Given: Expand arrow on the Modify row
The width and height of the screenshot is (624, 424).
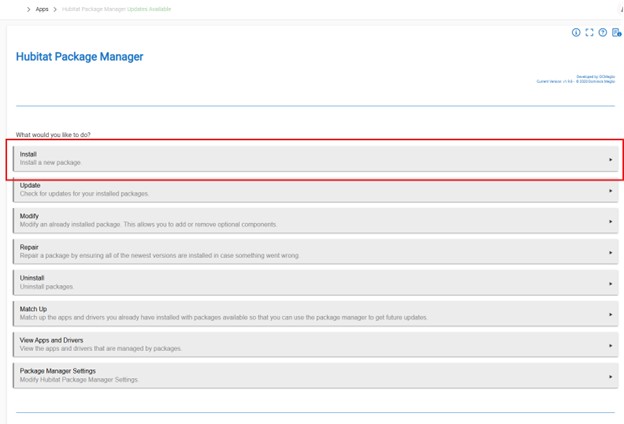Looking at the screenshot, I should (610, 221).
